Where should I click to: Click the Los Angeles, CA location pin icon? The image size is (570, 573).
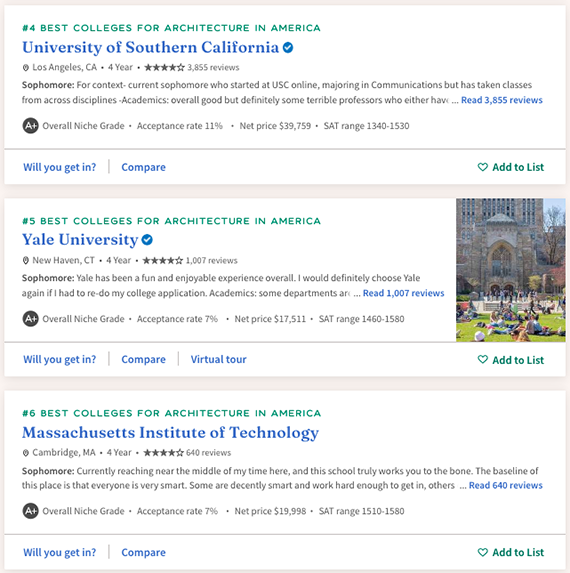click(26, 68)
